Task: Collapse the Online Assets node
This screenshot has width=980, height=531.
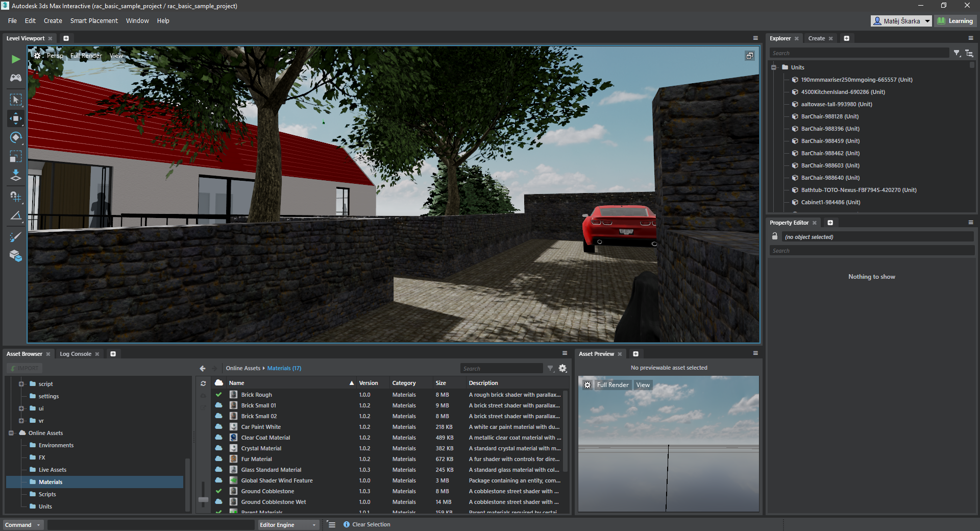Action: pos(11,433)
